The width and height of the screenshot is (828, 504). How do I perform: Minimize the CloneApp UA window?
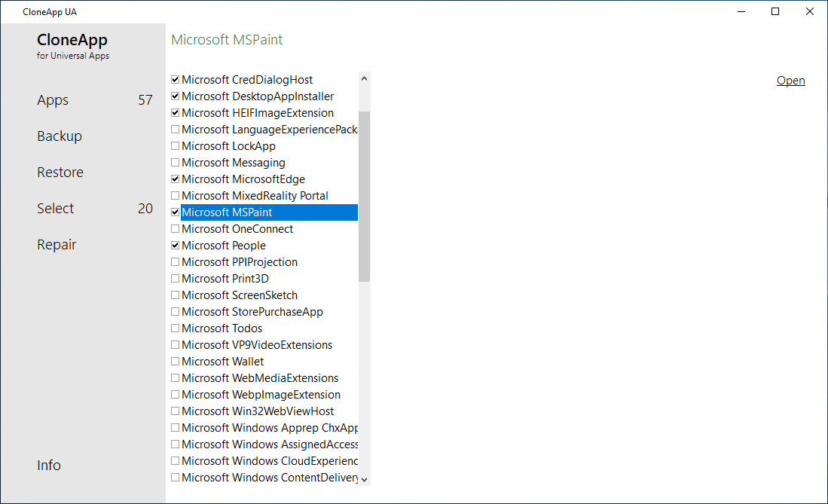[741, 11]
